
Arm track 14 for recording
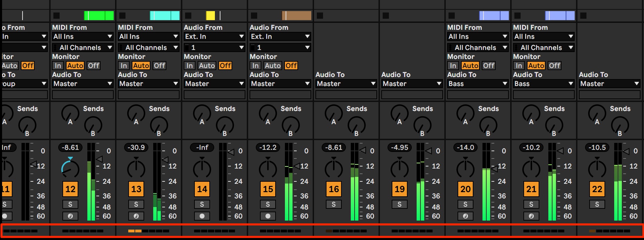point(202,216)
